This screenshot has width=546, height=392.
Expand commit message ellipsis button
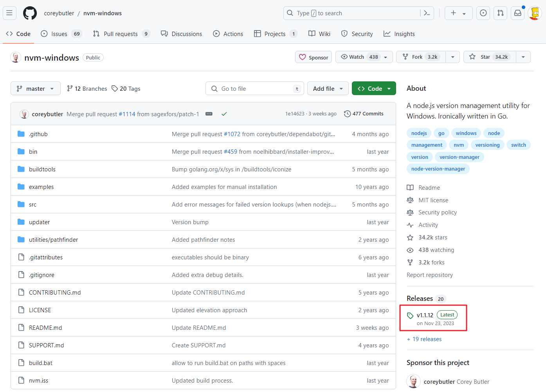(x=209, y=114)
